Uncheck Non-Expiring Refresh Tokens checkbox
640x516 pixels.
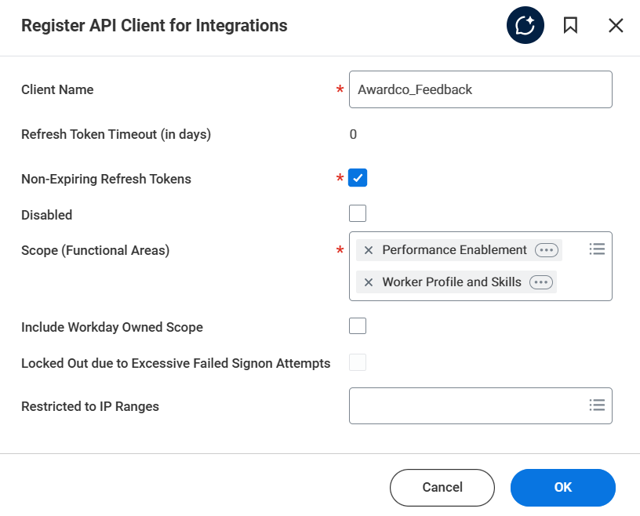pos(358,178)
